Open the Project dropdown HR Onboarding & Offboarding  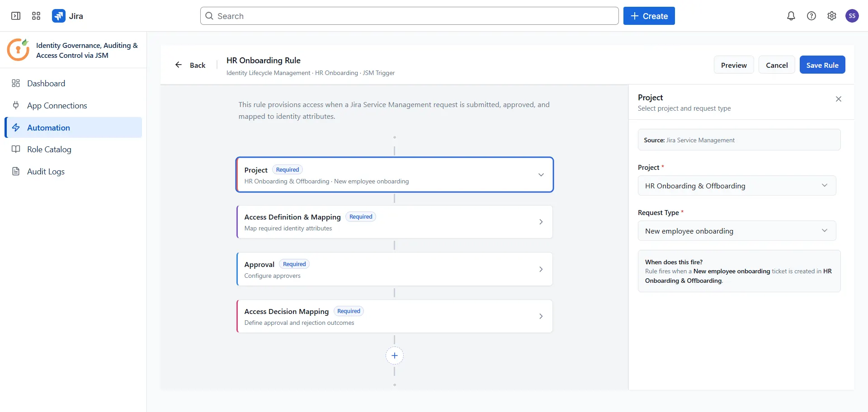[737, 186]
